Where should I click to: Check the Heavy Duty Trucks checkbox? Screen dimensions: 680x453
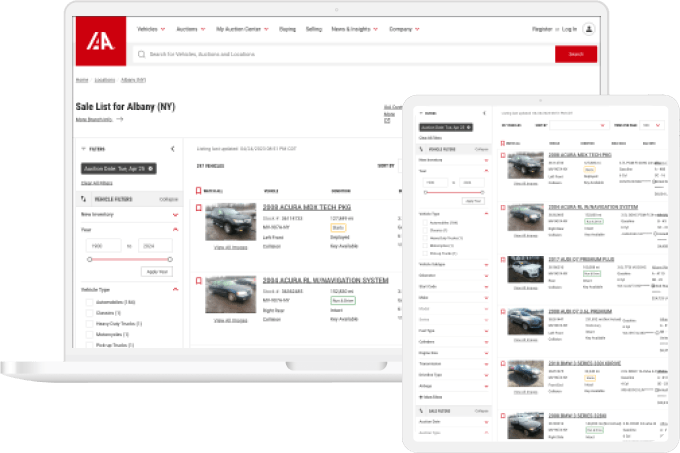tap(89, 324)
